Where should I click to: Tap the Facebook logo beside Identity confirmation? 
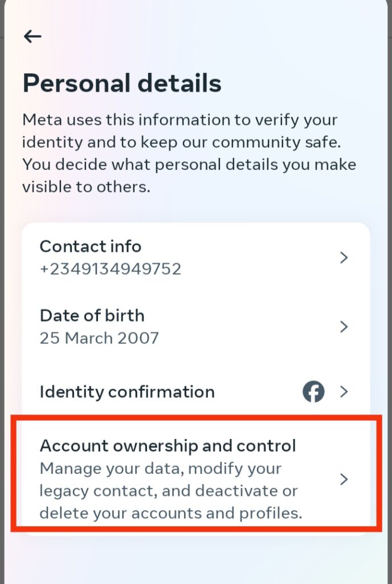(313, 391)
